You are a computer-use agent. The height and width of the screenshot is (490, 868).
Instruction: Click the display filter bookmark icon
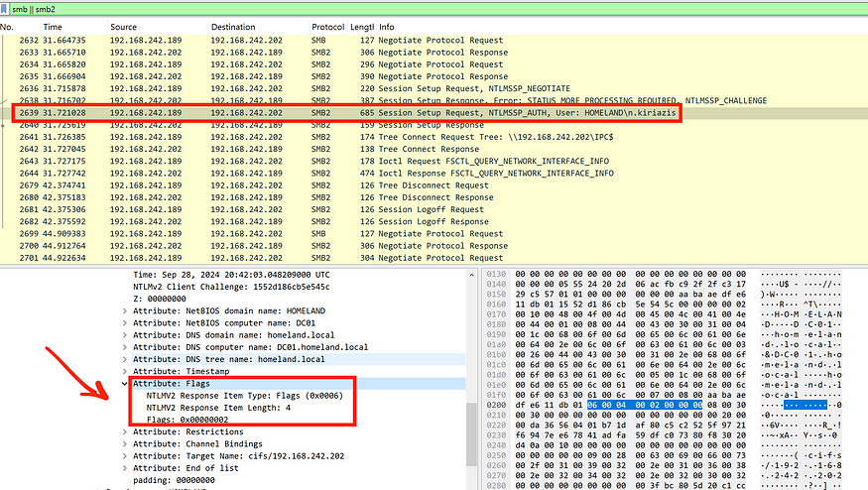click(4, 9)
